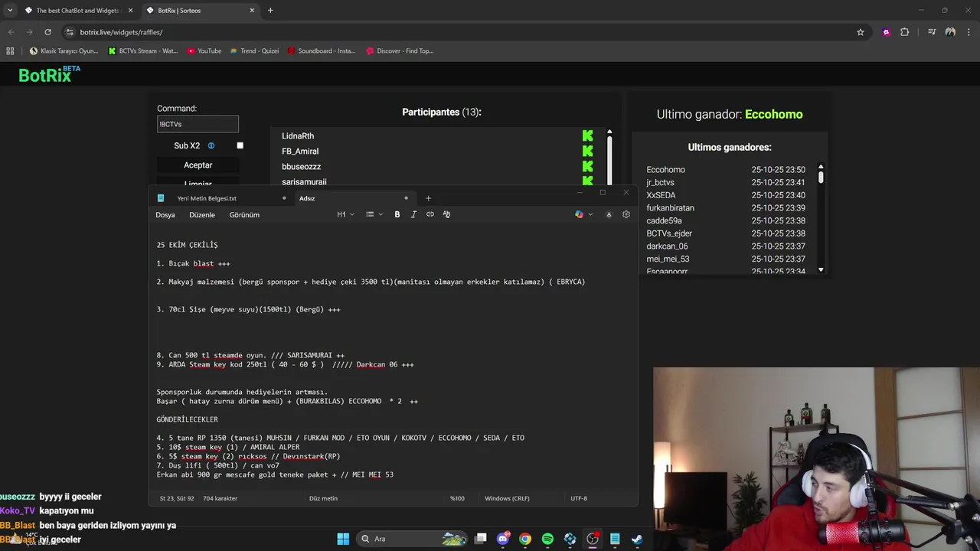Click the %100 zoom level in status bar

[457, 498]
